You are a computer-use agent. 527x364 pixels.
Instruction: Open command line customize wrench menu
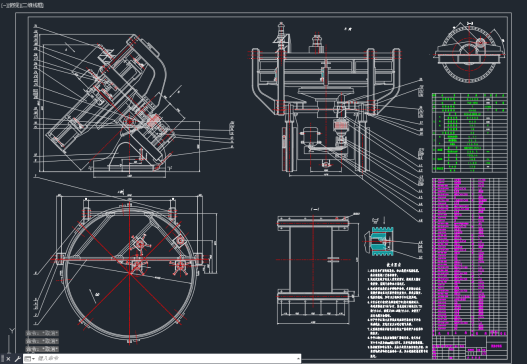[17, 359]
